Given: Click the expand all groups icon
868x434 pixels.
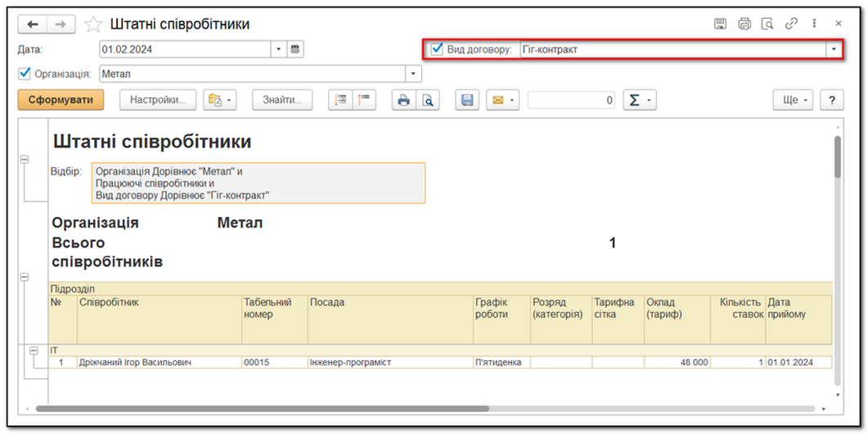Looking at the screenshot, I should [x=341, y=100].
